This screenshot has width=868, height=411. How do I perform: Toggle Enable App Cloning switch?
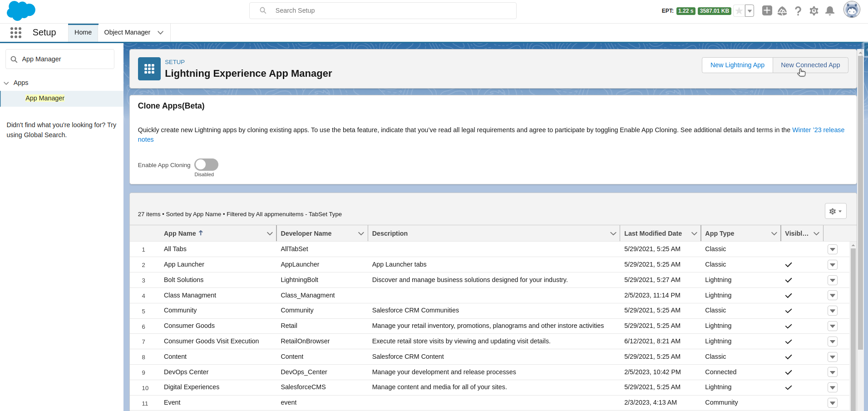(207, 164)
